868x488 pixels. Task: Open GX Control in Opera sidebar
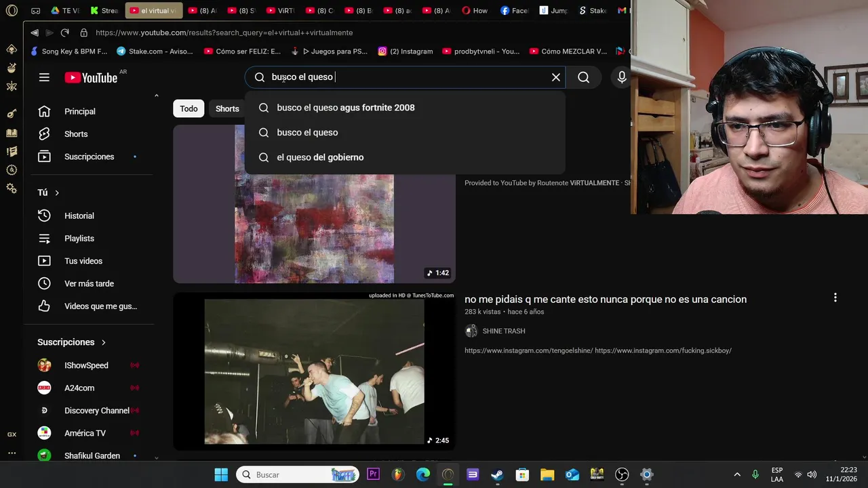(12, 434)
